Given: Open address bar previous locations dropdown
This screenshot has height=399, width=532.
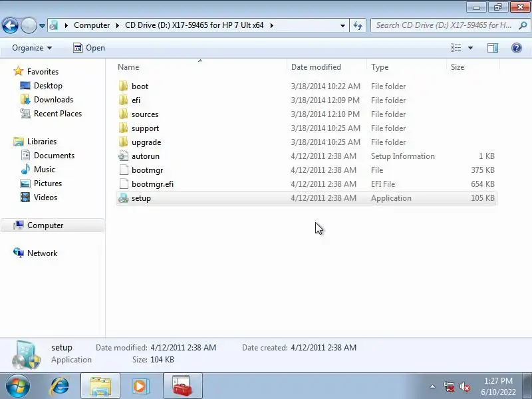Looking at the screenshot, I should pyautogui.click(x=342, y=25).
